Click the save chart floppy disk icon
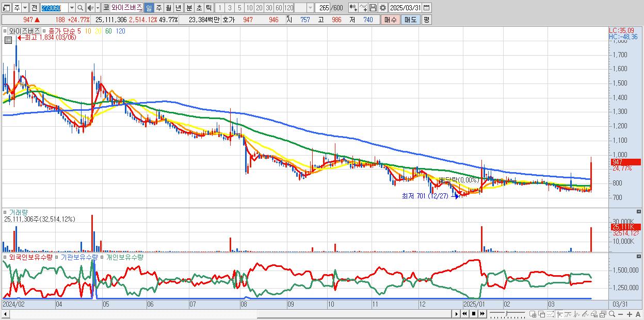This screenshot has width=644, height=320. [x=373, y=8]
